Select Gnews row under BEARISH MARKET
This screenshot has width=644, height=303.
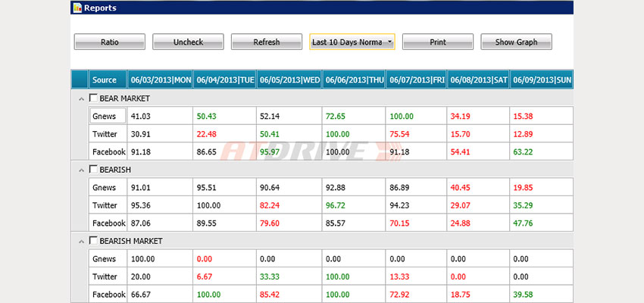tap(331, 258)
